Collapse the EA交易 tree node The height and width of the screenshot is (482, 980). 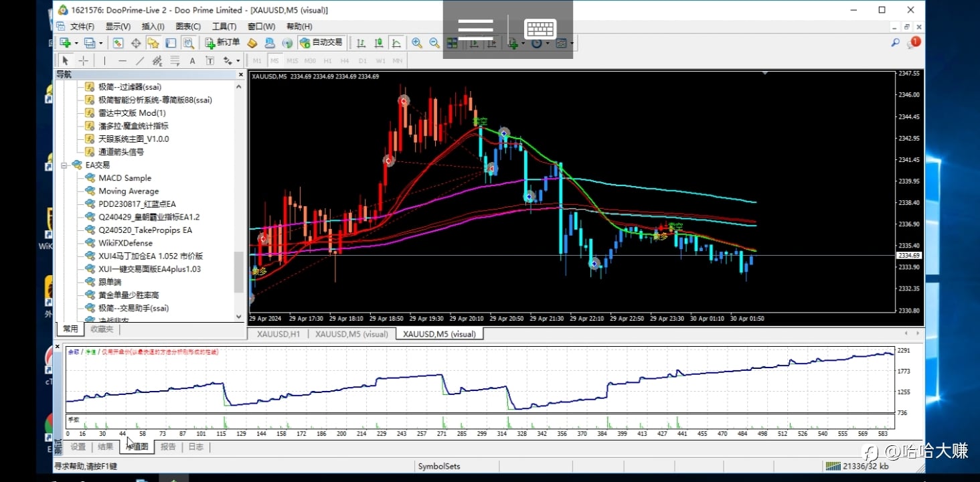65,165
